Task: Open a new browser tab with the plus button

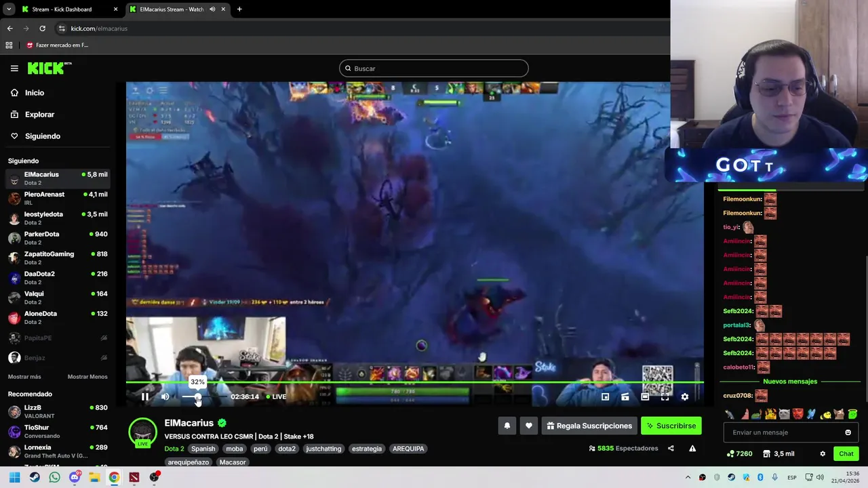Action: pos(239,9)
